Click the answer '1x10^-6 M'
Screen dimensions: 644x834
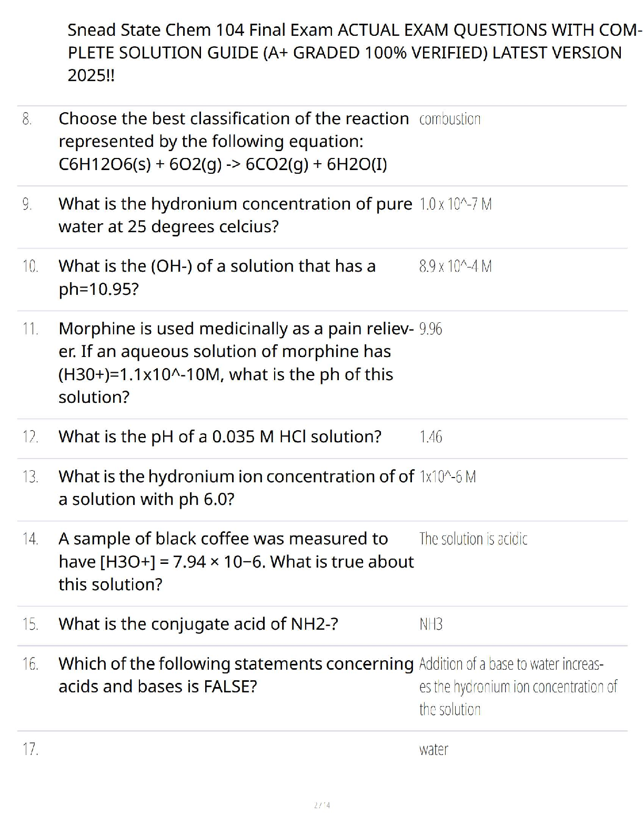click(x=448, y=476)
